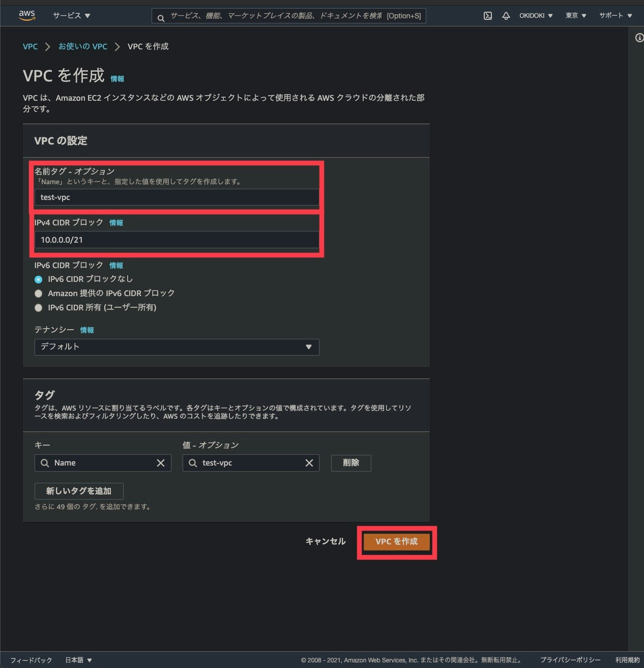Open the notifications bell

click(x=506, y=16)
